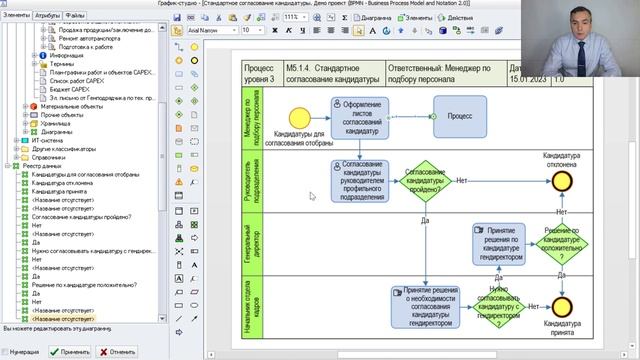Expand the Материальные объекты tree node
Viewport: 640px width, 360px height.
click(x=25, y=106)
